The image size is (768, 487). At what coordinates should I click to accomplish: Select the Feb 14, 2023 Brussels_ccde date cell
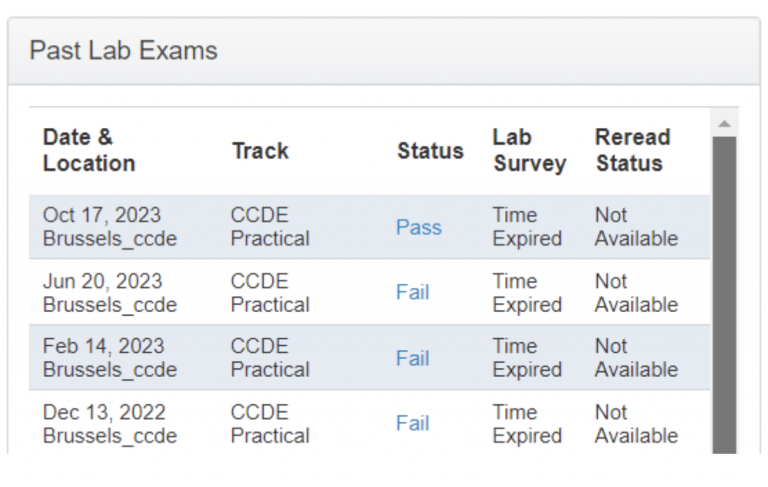[x=109, y=358]
